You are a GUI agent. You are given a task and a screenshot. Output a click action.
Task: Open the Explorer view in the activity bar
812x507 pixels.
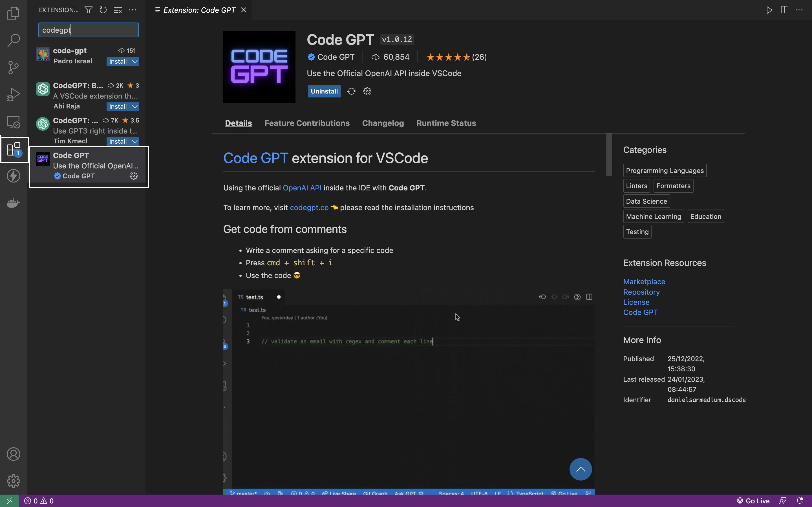[x=14, y=14]
